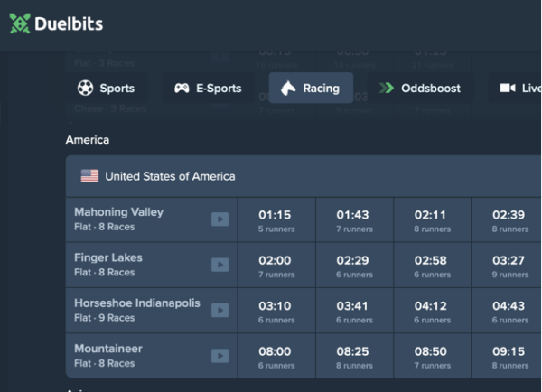Open the Mountaineer 08:00 race
542x392 pixels.
[x=276, y=356]
